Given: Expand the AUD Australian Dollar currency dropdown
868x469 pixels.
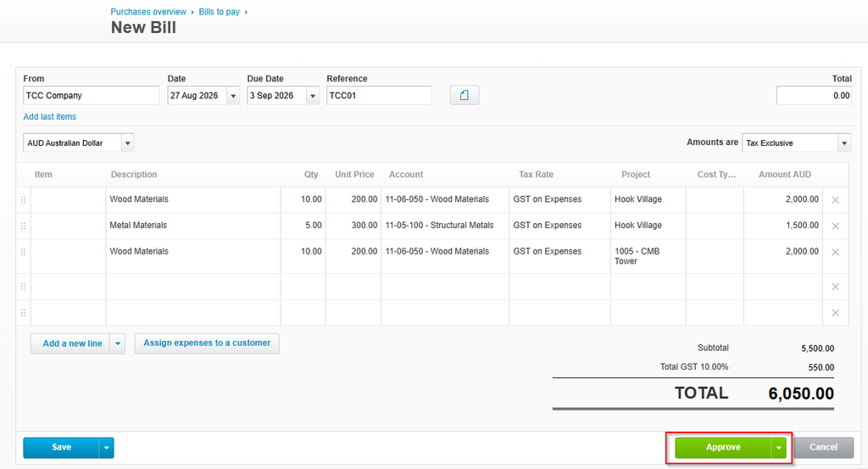Looking at the screenshot, I should point(127,142).
